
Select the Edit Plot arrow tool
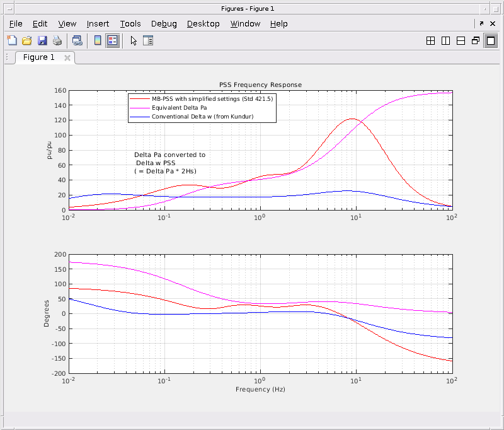[x=134, y=41]
